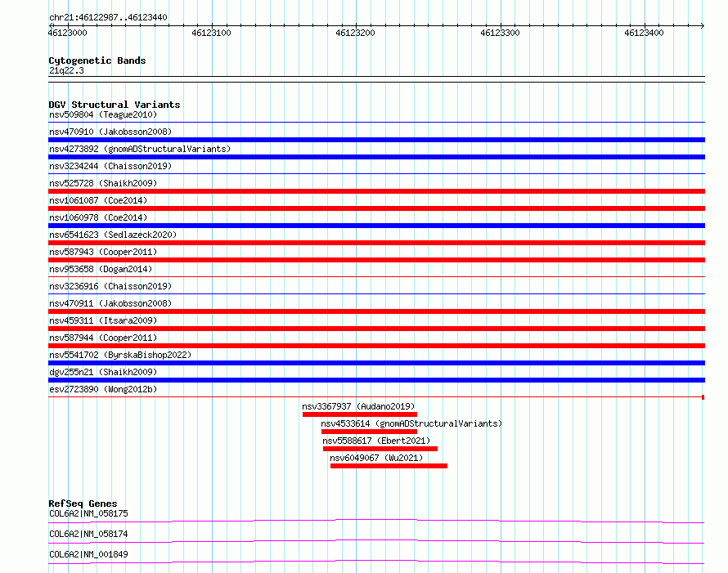Screen dimensions: 728x573
Task: Click nsv5588617 (Ebert2021) label
Action: 376,441
